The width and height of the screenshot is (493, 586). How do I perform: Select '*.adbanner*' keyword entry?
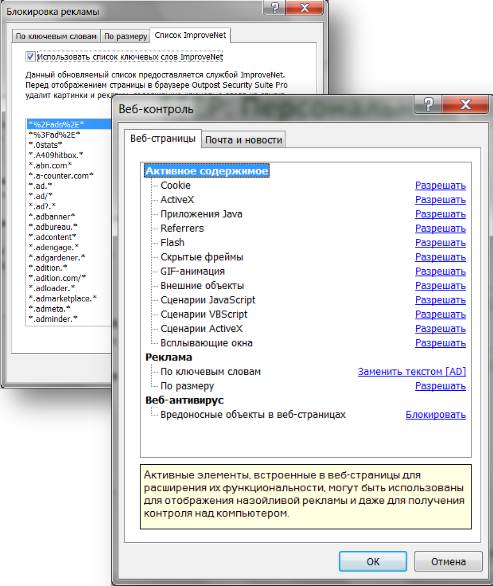click(x=52, y=216)
